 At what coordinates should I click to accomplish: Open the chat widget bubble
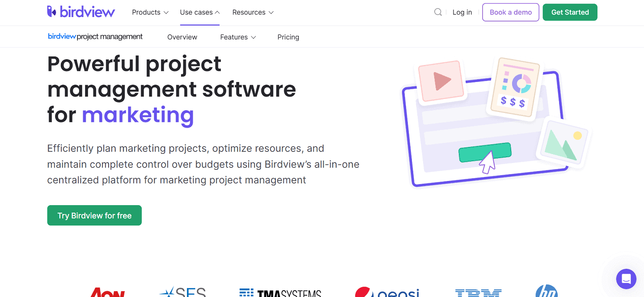(626, 279)
